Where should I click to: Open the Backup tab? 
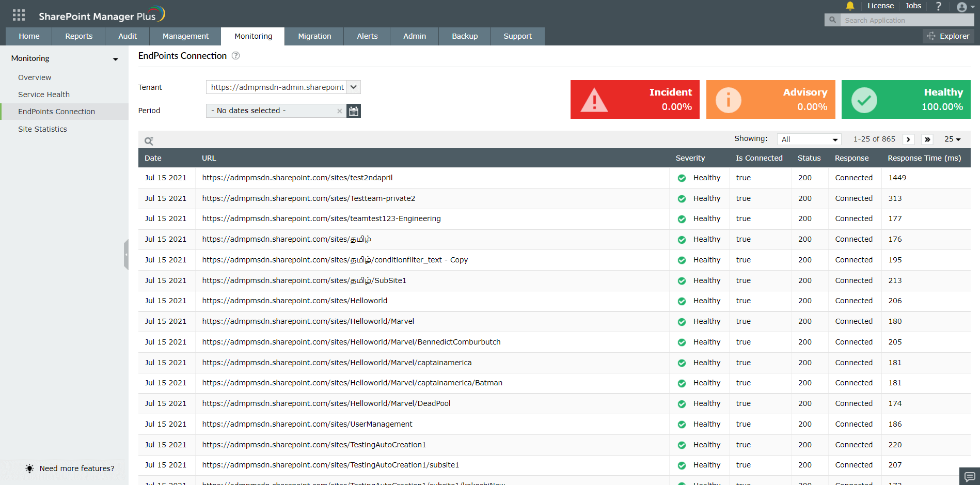tap(464, 36)
